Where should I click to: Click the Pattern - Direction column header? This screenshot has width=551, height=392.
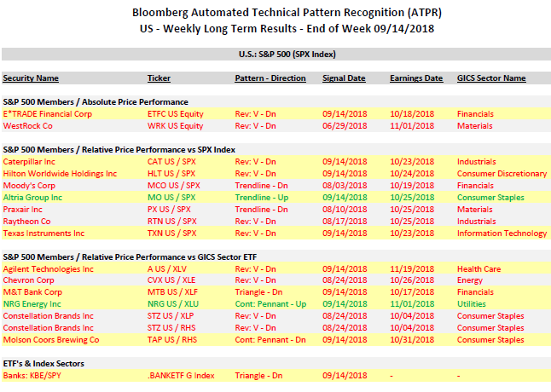(x=270, y=78)
